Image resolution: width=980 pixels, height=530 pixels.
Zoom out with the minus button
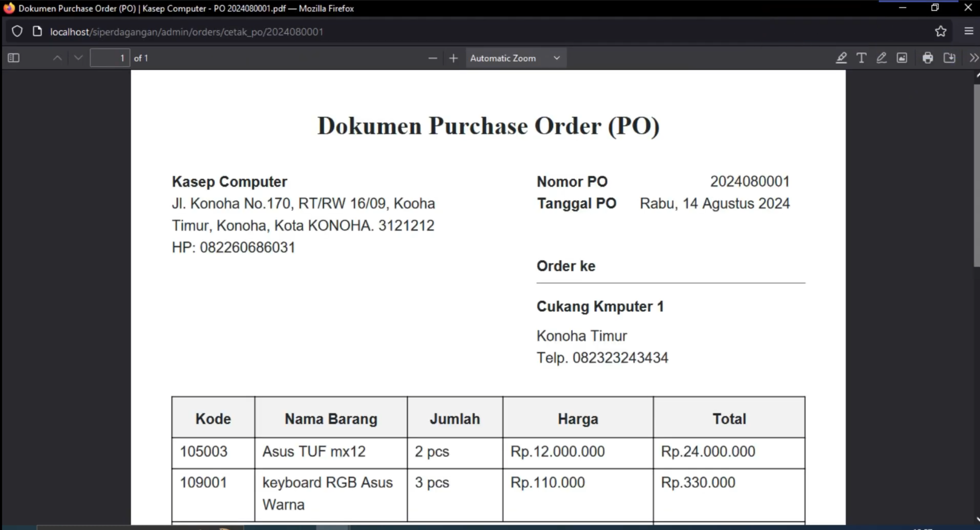point(433,58)
